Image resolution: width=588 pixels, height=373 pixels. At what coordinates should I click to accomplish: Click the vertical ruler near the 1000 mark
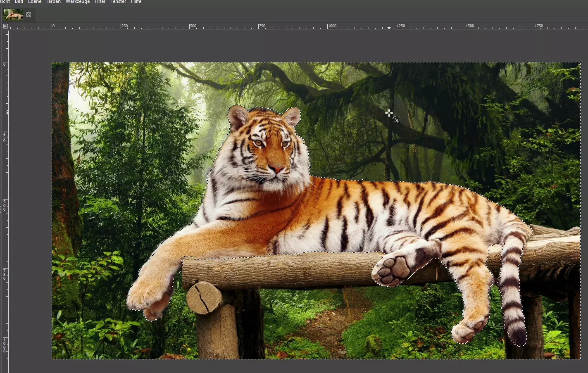[5, 343]
